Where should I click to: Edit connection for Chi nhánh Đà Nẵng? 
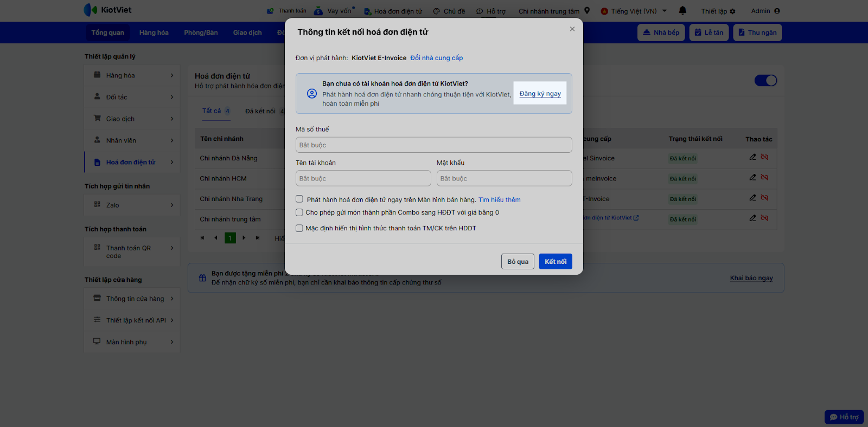[752, 157]
